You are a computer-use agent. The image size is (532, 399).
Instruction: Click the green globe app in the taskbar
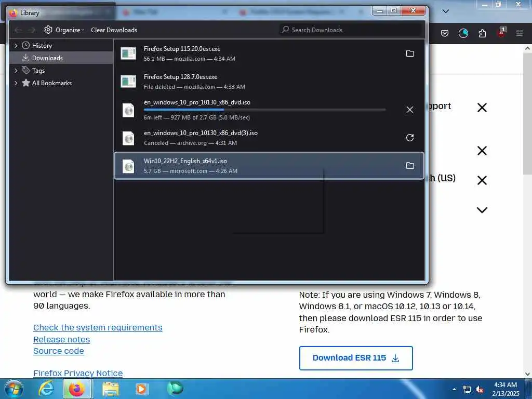pos(175,389)
